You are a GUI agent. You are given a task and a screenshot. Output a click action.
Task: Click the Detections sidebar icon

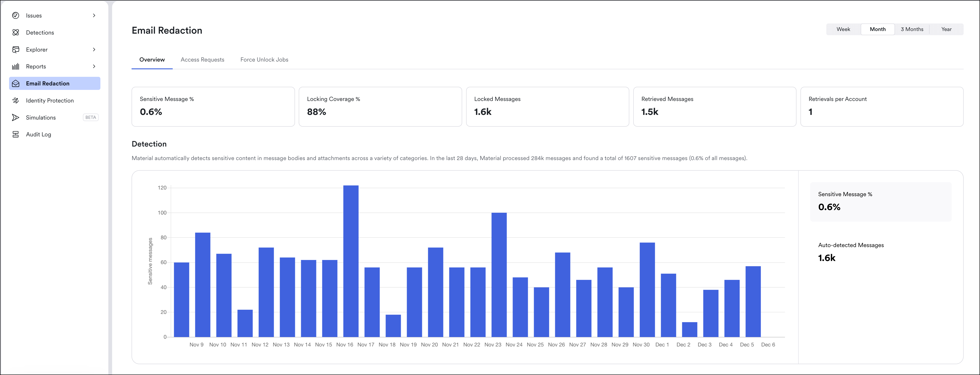click(16, 32)
